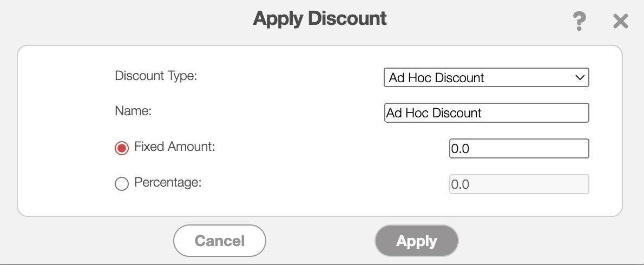Image resolution: width=644 pixels, height=265 pixels.
Task: Close the Apply Discount dialog
Action: [620, 22]
